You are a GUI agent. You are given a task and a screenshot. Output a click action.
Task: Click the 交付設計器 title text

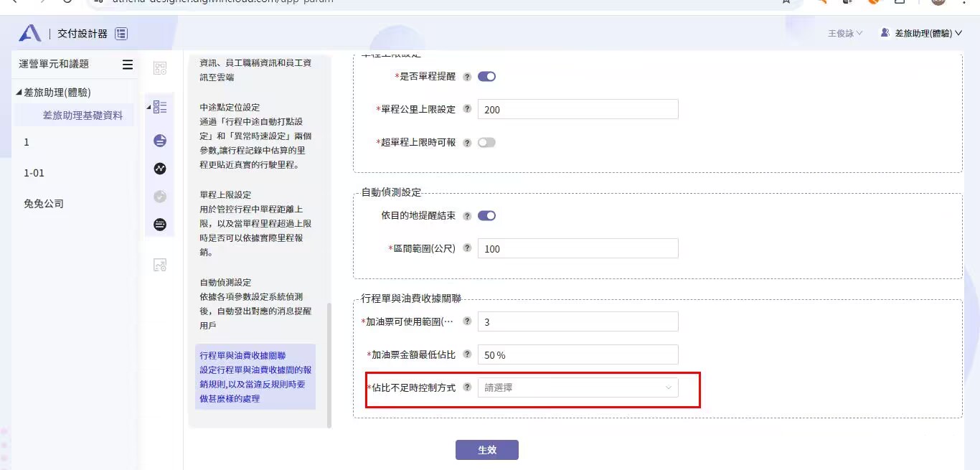pos(83,34)
